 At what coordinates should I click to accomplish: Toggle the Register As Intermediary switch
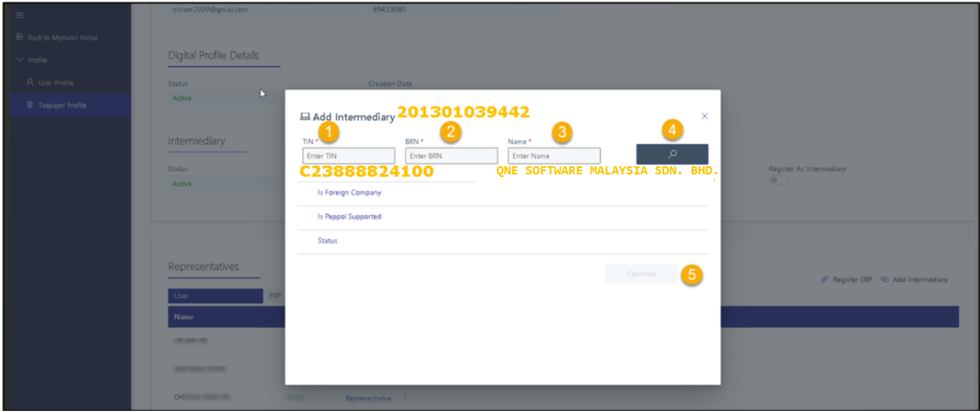pos(779,180)
